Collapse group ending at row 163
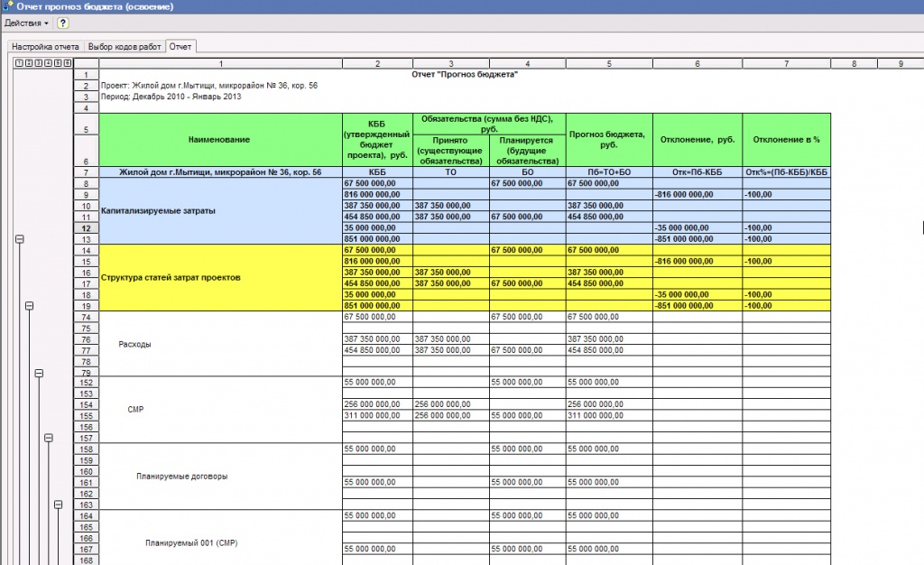This screenshot has height=565, width=924. click(x=58, y=505)
